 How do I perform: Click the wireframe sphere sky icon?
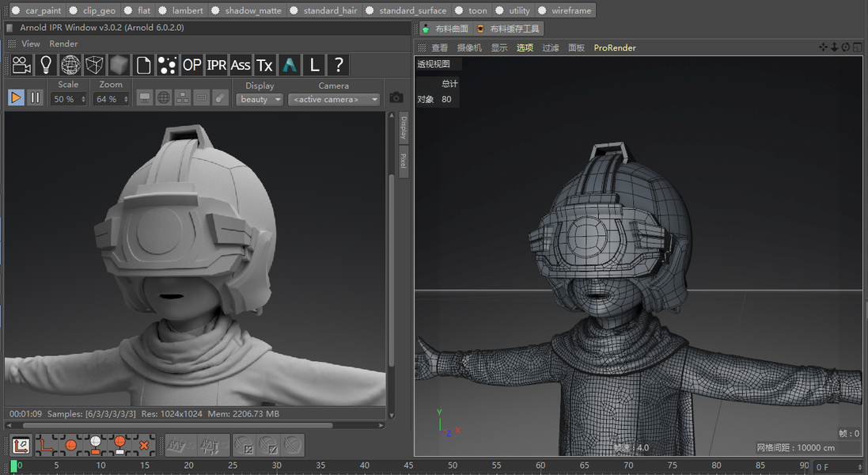click(x=70, y=66)
